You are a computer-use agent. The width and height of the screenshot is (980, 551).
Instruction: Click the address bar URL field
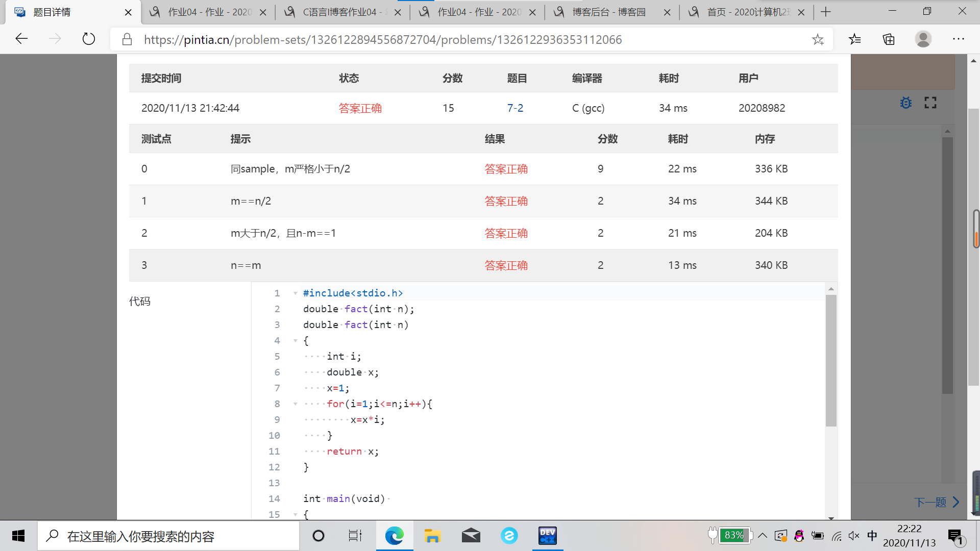[383, 39]
